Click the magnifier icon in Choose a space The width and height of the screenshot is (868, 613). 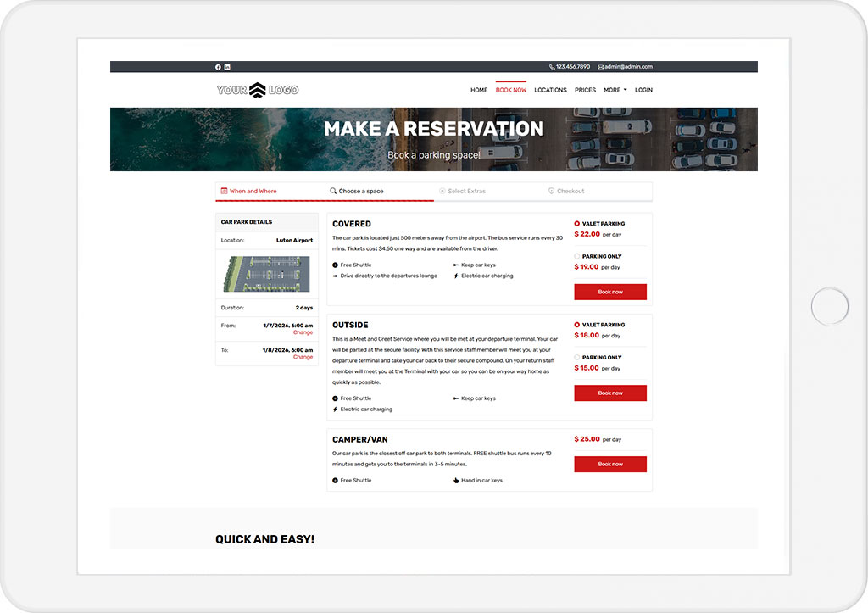click(333, 191)
